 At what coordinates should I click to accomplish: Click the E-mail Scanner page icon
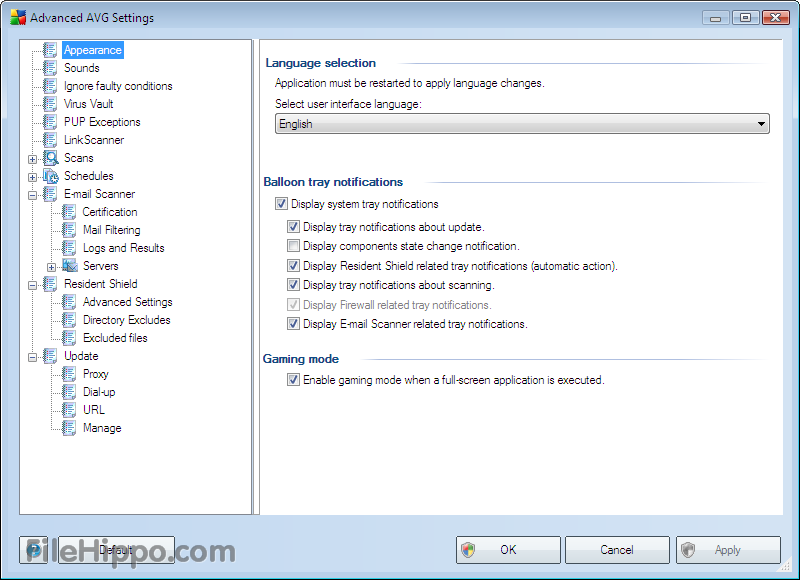pyautogui.click(x=50, y=194)
